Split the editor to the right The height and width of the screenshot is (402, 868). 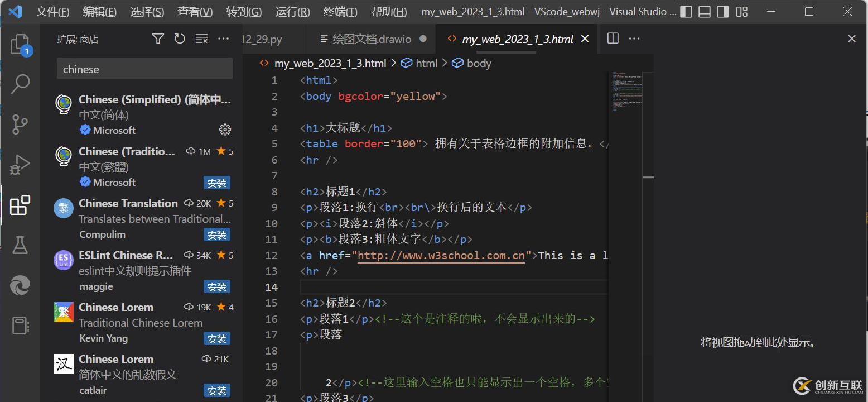tap(613, 38)
